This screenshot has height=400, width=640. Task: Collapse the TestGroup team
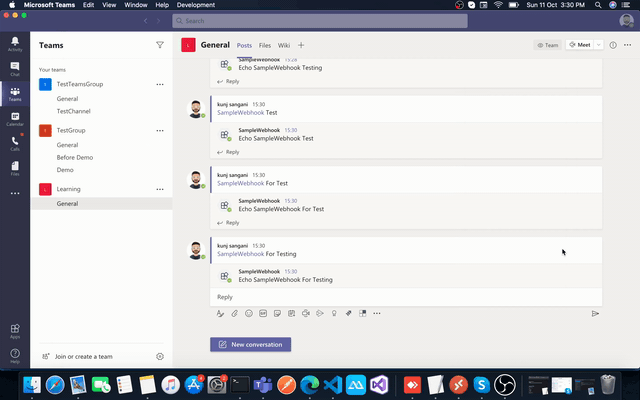pyautogui.click(x=71, y=130)
